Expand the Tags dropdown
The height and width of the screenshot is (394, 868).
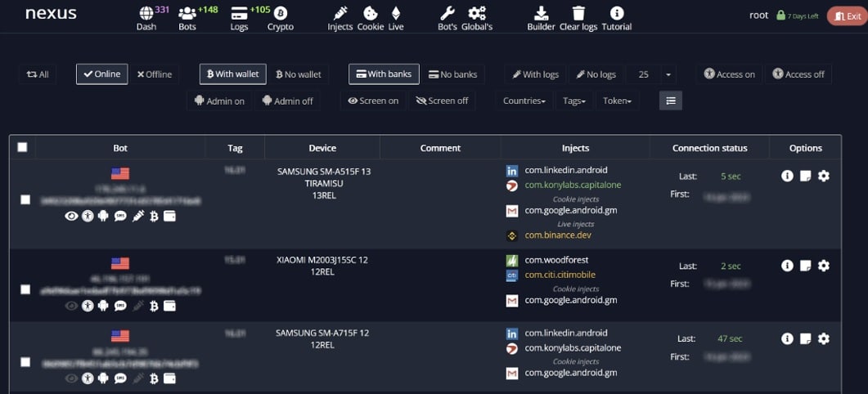[574, 101]
